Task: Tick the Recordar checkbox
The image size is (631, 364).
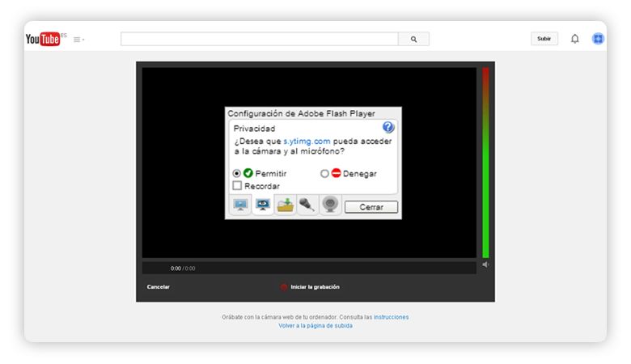Action: tap(237, 185)
